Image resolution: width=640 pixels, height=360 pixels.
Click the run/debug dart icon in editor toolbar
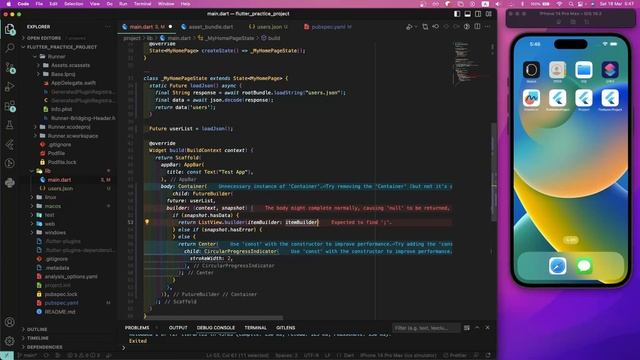pyautogui.click(x=409, y=27)
